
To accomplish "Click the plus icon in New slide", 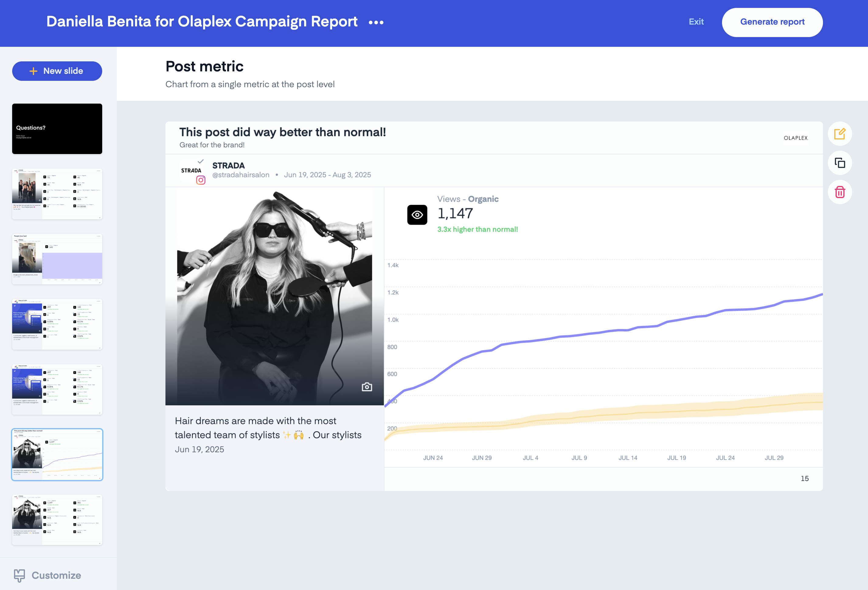I will click(34, 71).
